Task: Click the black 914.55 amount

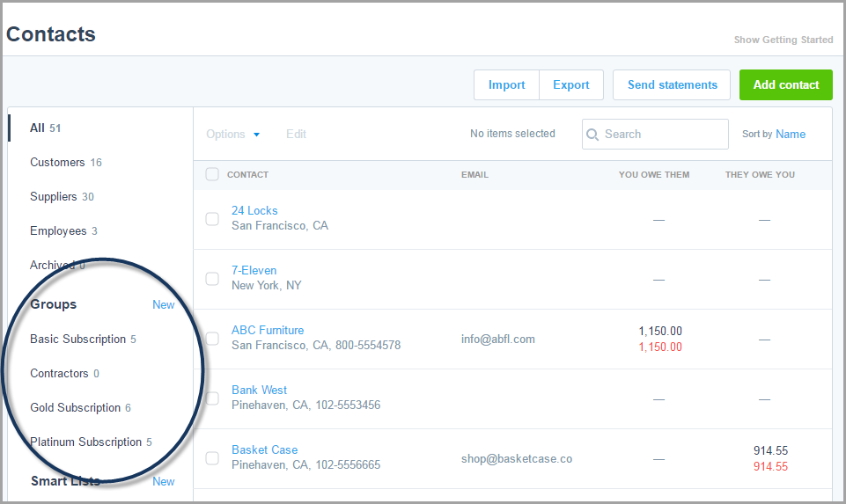Action: point(770,450)
